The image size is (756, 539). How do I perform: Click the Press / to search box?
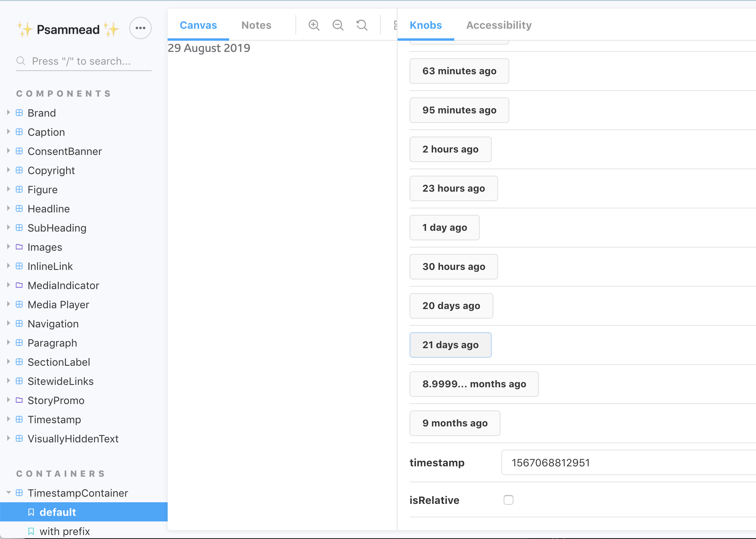point(84,61)
